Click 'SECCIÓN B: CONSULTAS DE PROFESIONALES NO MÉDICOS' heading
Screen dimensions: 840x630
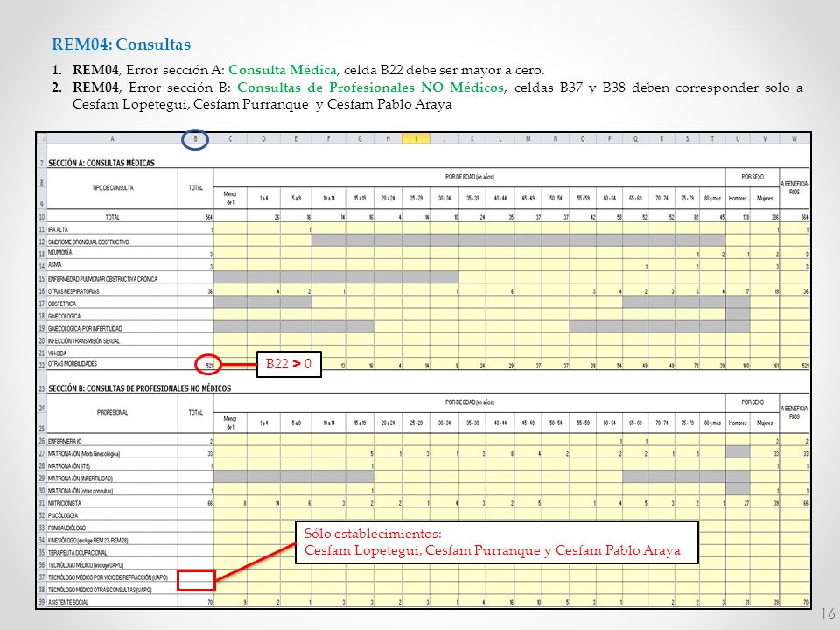[139, 388]
